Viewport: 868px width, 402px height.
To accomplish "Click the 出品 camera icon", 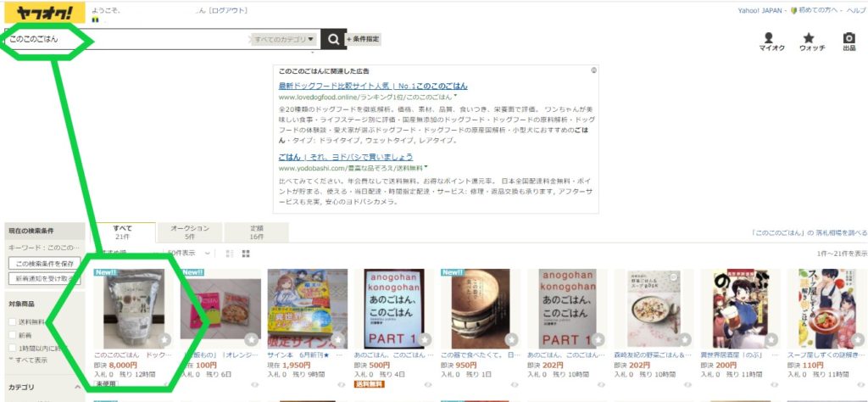I will click(x=849, y=42).
